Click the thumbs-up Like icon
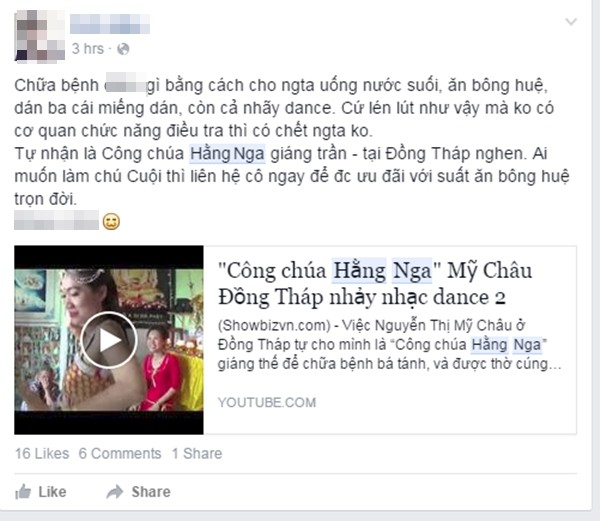 (23, 492)
